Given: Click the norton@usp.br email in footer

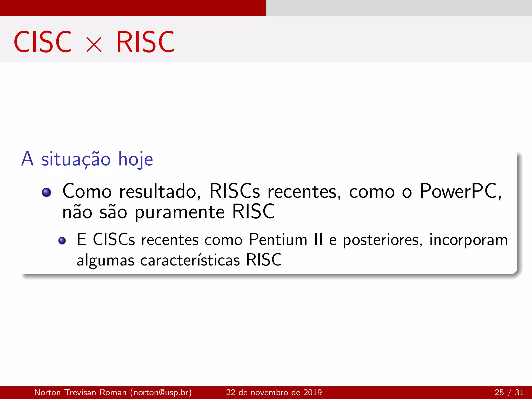Looking at the screenshot, I should [161, 392].
